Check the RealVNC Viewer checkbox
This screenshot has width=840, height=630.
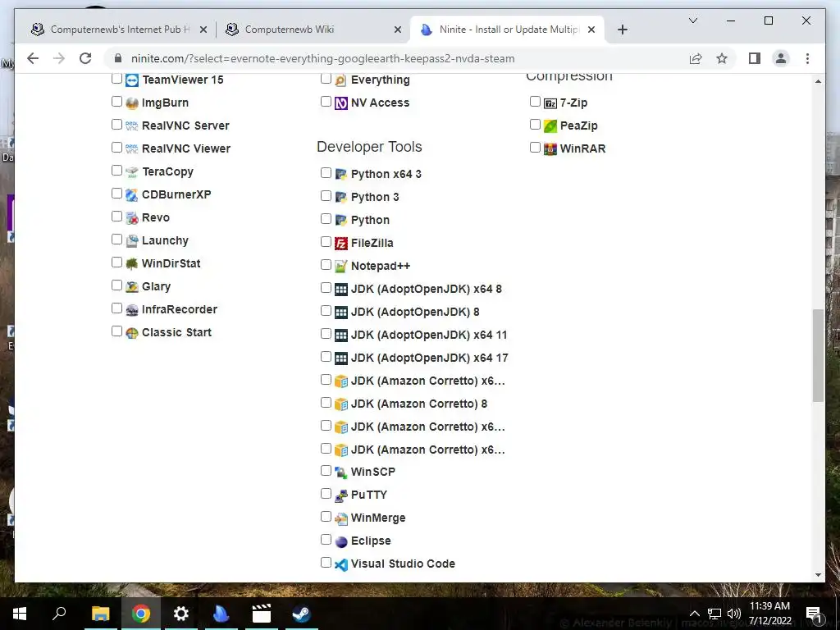point(116,148)
